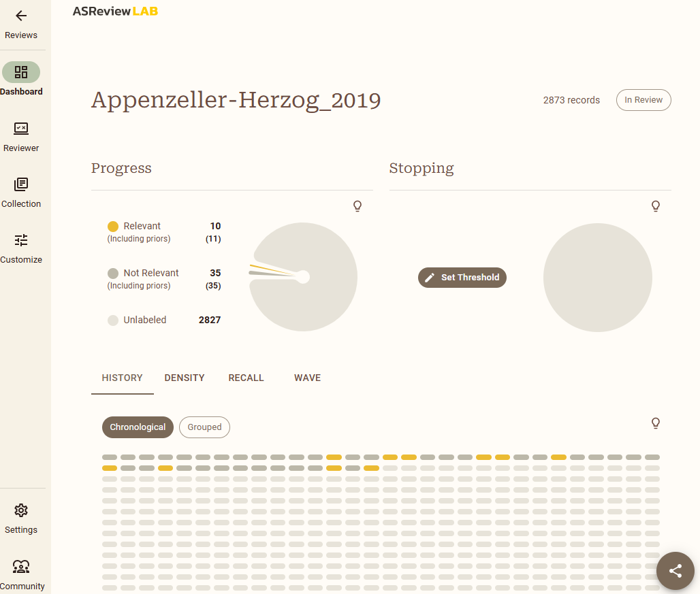Open the Wave tab
The height and width of the screenshot is (594, 700).
click(307, 378)
